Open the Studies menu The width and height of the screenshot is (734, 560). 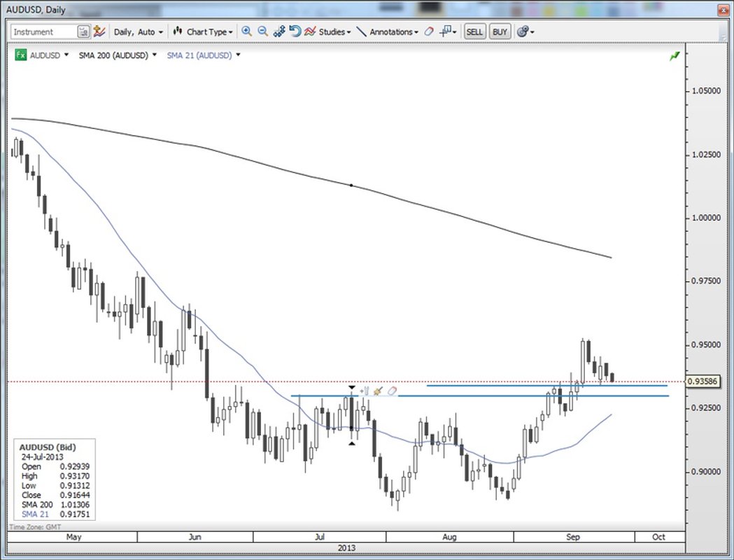[x=332, y=31]
